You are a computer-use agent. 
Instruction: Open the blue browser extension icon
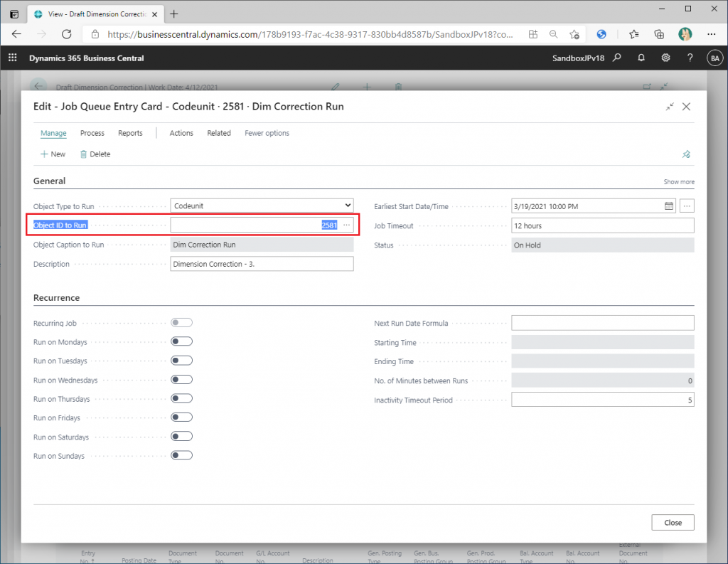(601, 34)
